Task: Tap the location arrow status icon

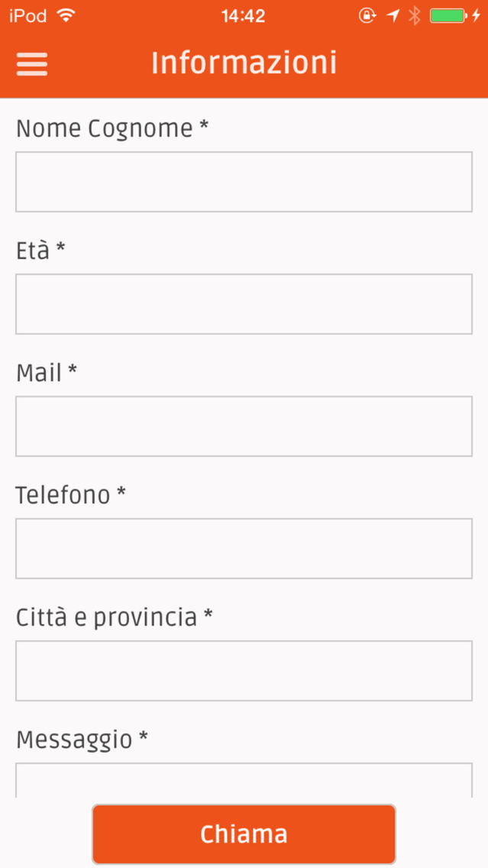Action: click(393, 15)
